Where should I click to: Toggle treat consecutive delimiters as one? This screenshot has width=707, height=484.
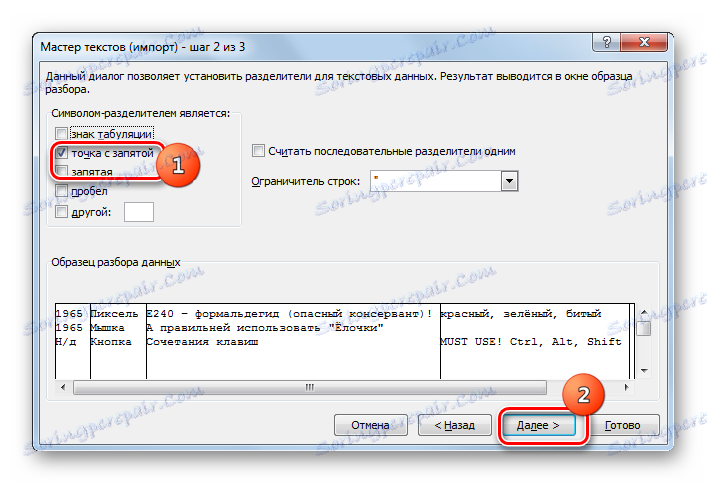[x=258, y=151]
